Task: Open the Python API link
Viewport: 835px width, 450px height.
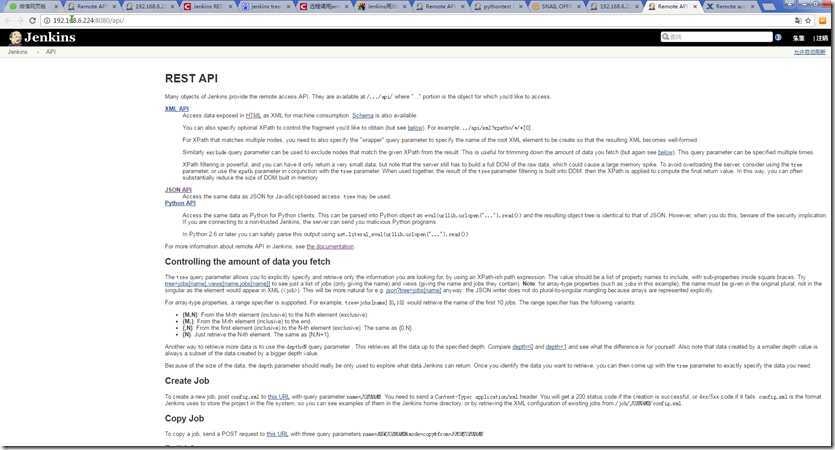Action: [180, 203]
